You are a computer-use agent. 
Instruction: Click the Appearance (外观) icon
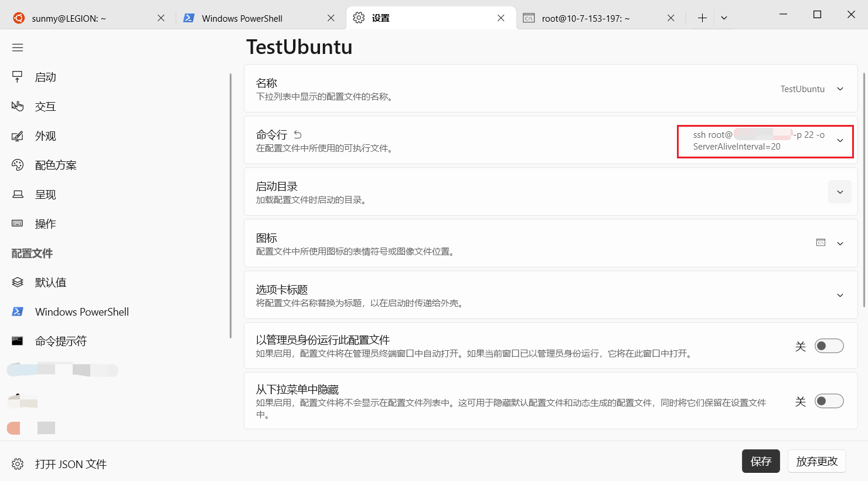pyautogui.click(x=18, y=136)
